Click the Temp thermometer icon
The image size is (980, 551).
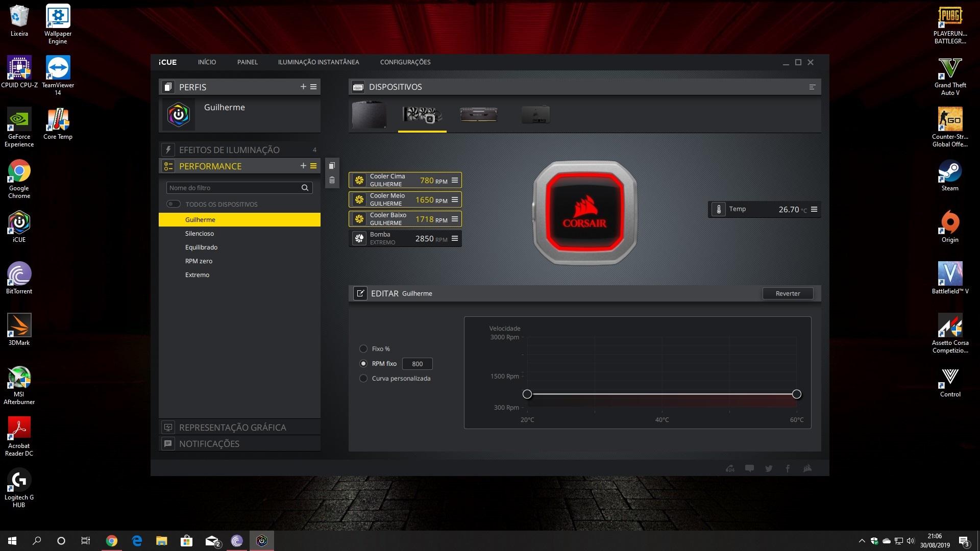(719, 209)
